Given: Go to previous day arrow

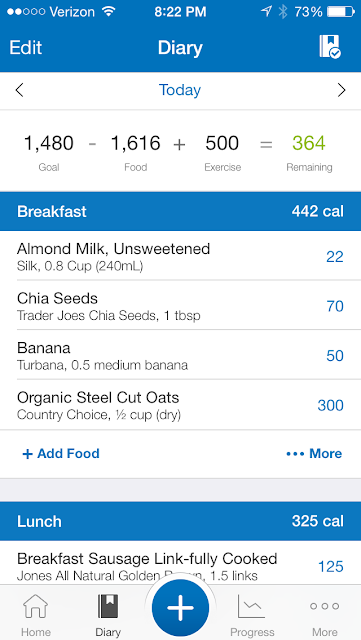Looking at the screenshot, I should coord(19,90).
